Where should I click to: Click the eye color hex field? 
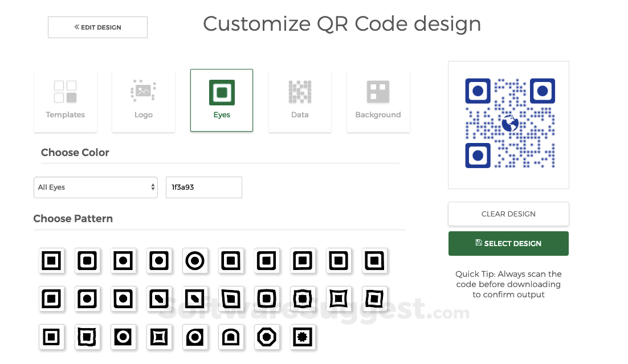(203, 187)
